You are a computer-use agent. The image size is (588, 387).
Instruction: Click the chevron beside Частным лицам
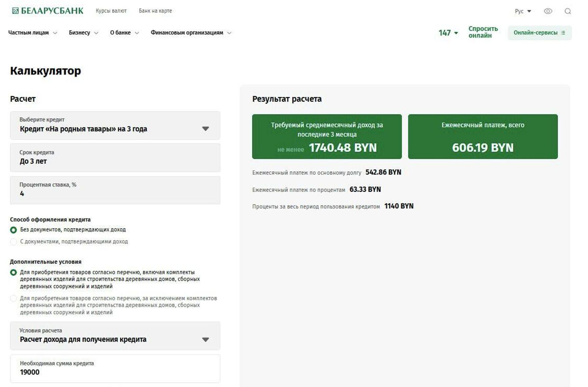coord(55,33)
